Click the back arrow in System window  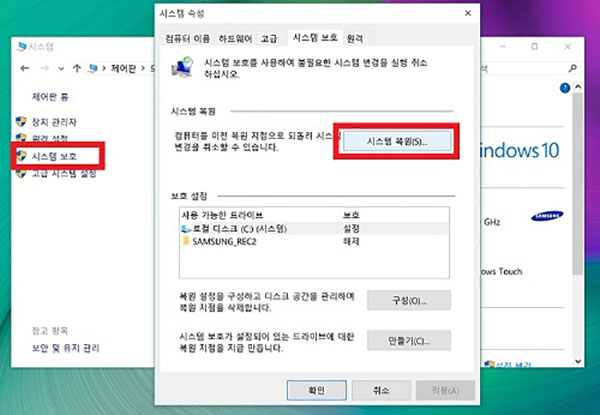[x=25, y=68]
